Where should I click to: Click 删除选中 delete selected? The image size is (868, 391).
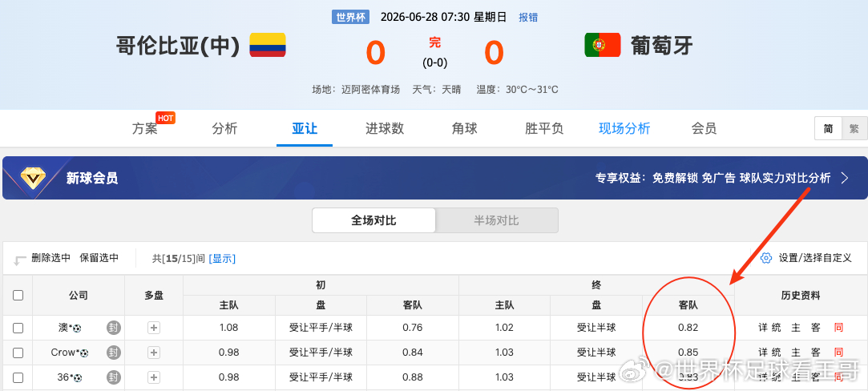point(51,258)
